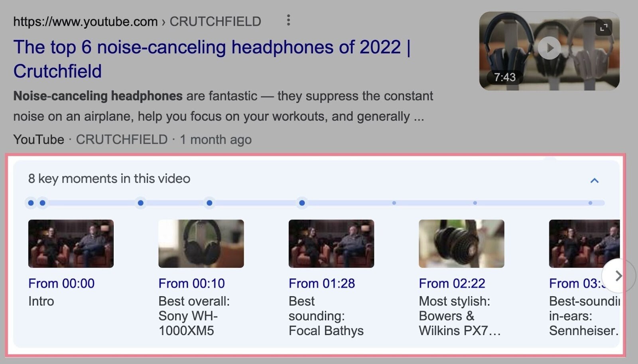Click the 7:43 duration badge
This screenshot has height=364, width=638.
click(x=504, y=77)
